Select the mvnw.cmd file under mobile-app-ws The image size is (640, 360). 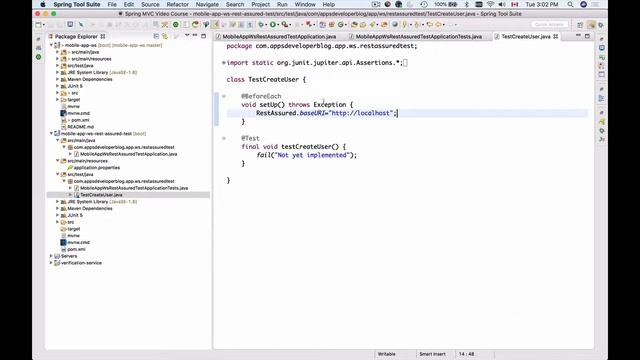point(78,113)
